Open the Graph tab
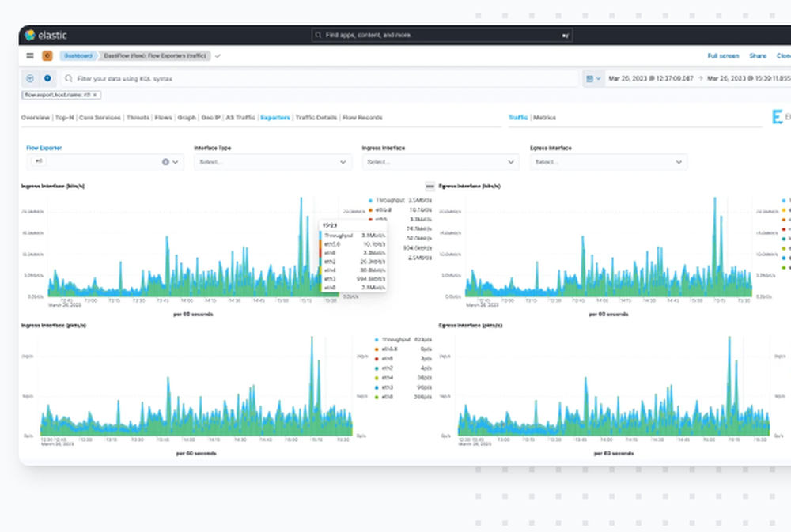The height and width of the screenshot is (532, 791). pyautogui.click(x=187, y=118)
